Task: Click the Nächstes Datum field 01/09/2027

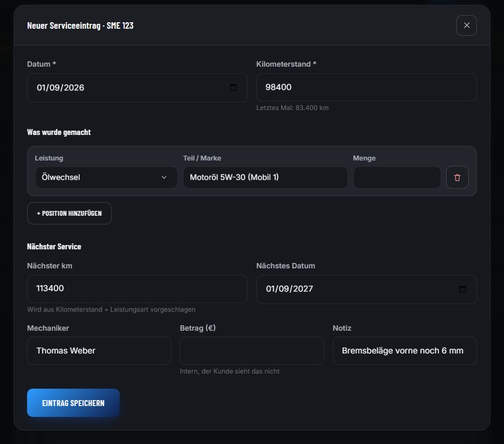Action: (366, 289)
